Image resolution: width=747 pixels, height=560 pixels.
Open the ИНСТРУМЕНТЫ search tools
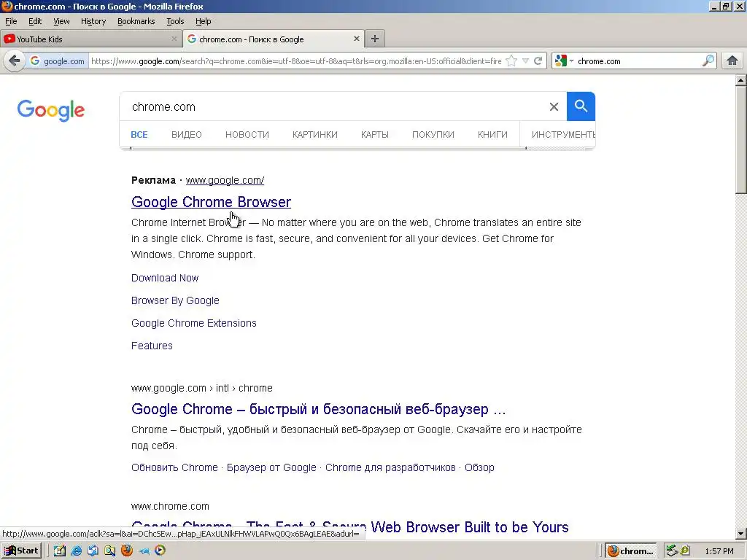tap(563, 135)
